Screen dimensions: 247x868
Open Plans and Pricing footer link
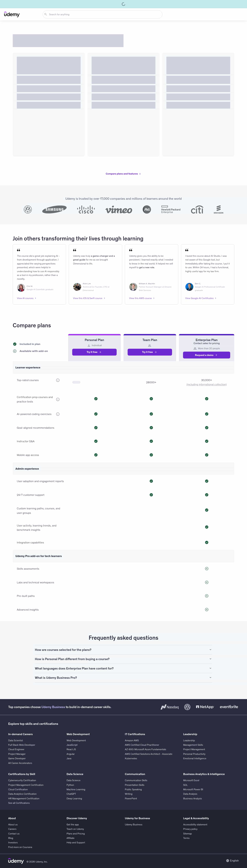(76, 834)
